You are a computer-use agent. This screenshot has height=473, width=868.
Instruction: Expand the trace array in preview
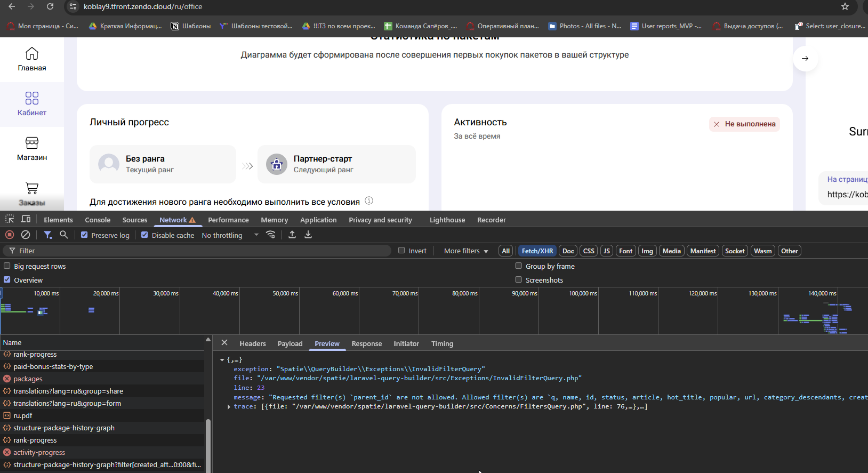[229, 407]
